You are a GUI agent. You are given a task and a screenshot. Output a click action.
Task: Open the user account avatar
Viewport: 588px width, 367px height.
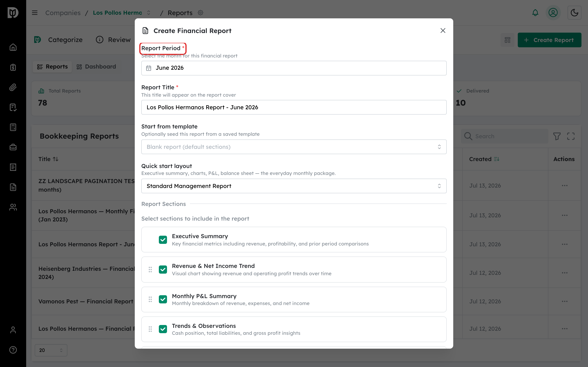553,13
